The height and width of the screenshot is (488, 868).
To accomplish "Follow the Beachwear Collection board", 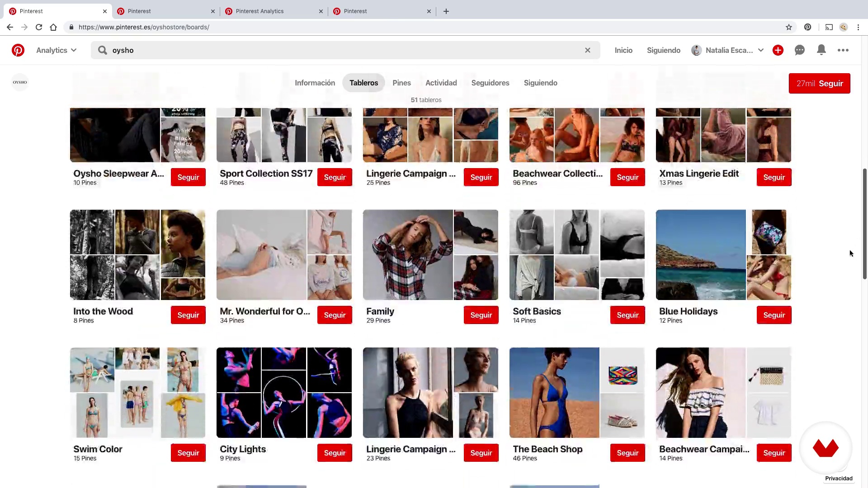I will click(x=627, y=177).
